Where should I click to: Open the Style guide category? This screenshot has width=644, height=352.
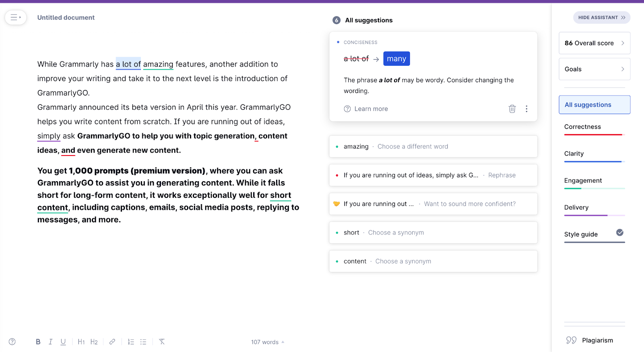[x=581, y=234]
